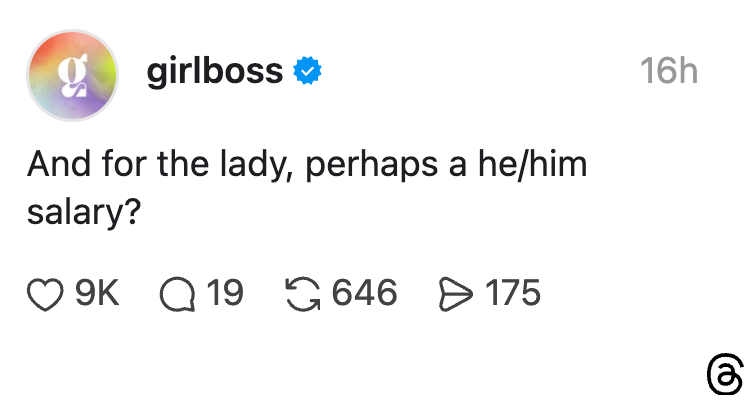View the 9K likes count
Image resolution: width=753 pixels, height=410 pixels.
tap(98, 293)
